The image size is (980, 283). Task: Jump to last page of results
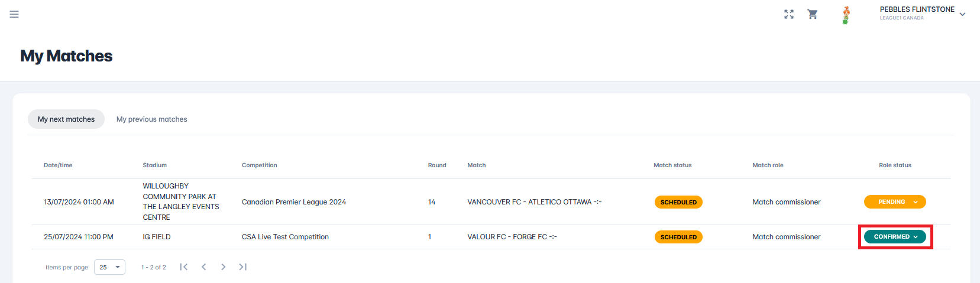[242, 267]
